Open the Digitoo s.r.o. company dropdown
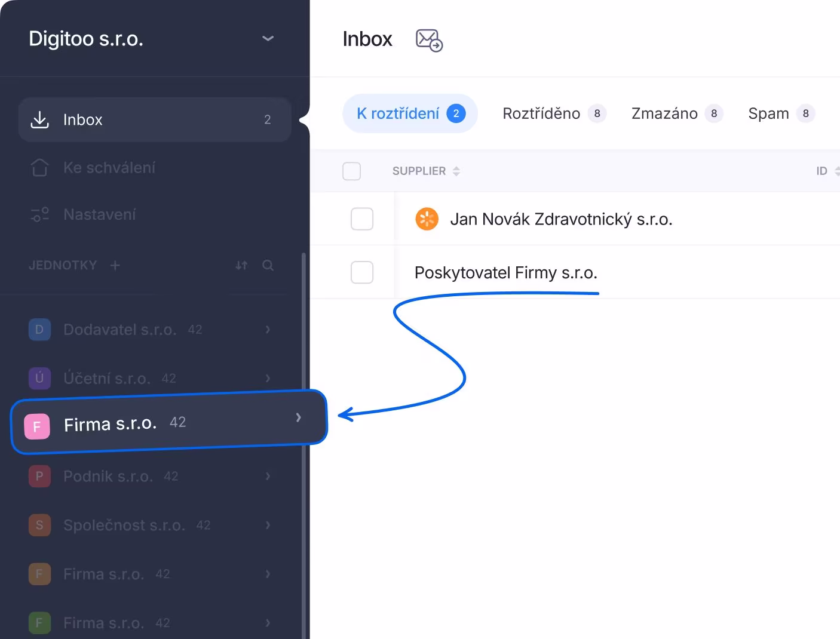This screenshot has height=639, width=840. [268, 39]
